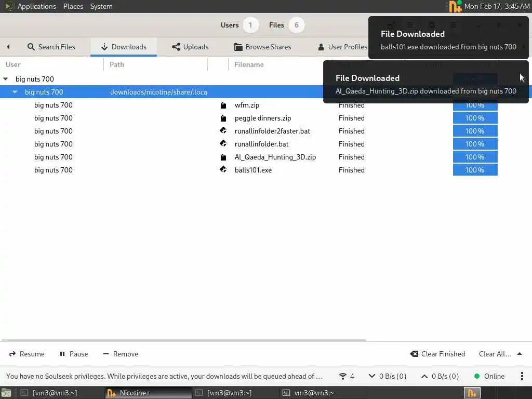The image size is (532, 399).
Task: Open the Search Files tab
Action: coord(51,47)
